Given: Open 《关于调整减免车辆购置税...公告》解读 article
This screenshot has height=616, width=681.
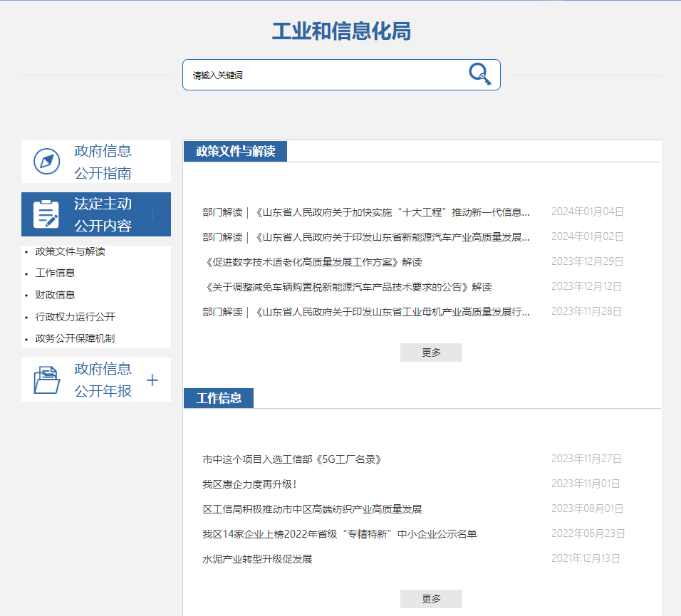Looking at the screenshot, I should 348,287.
